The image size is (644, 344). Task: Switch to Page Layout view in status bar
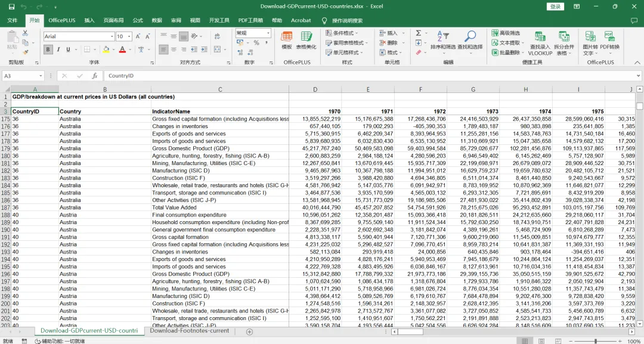[x=541, y=341]
